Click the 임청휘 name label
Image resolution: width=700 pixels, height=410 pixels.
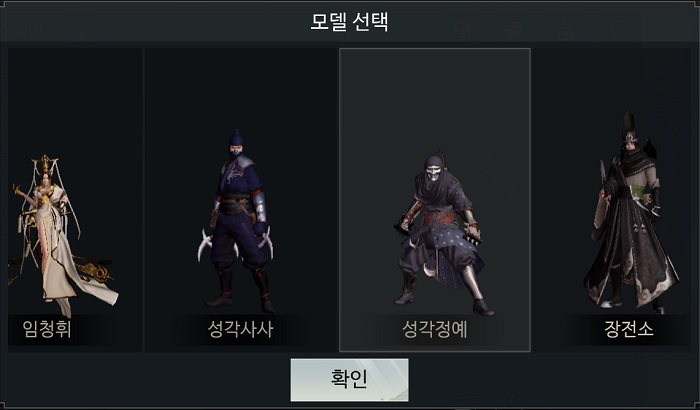(x=47, y=329)
